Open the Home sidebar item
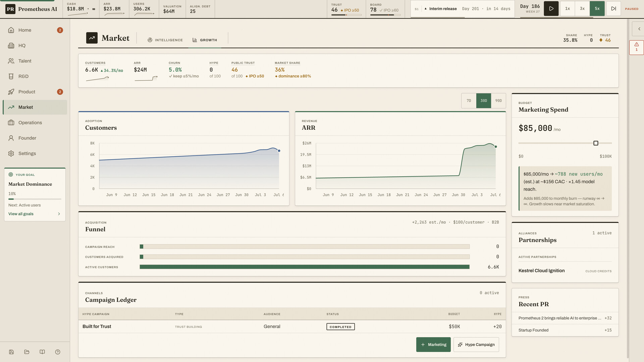 coord(35,30)
